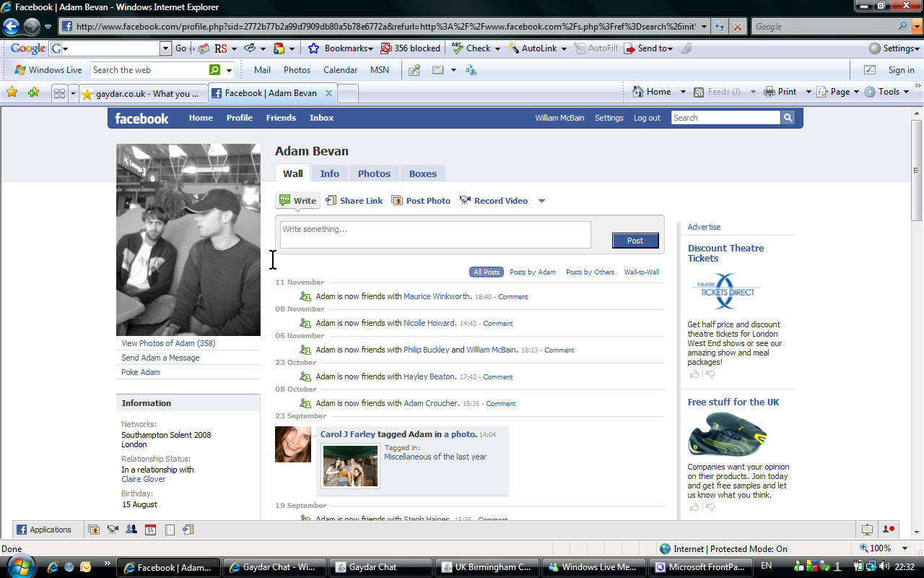Click the Groups icon in the Applications bar
The height and width of the screenshot is (578, 924).
[131, 530]
